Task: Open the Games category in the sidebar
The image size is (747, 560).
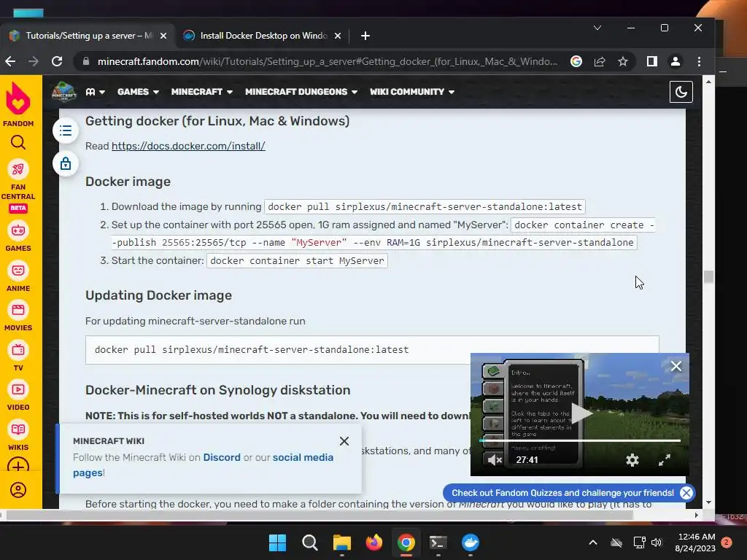Action: pos(18,237)
